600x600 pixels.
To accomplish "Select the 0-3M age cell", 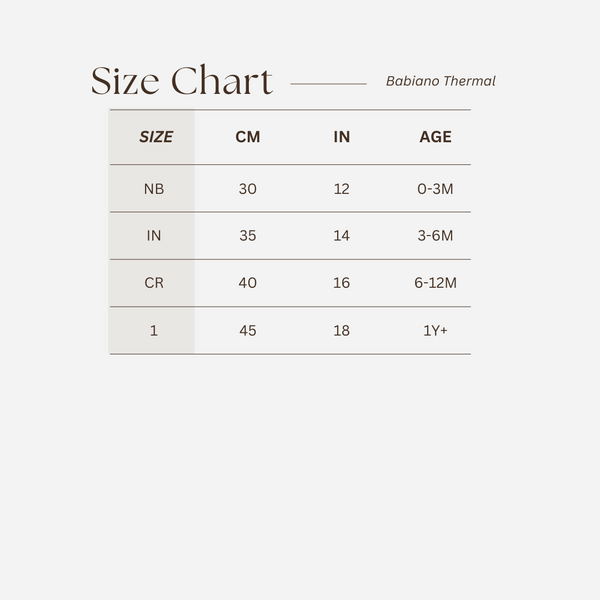I will (x=435, y=188).
